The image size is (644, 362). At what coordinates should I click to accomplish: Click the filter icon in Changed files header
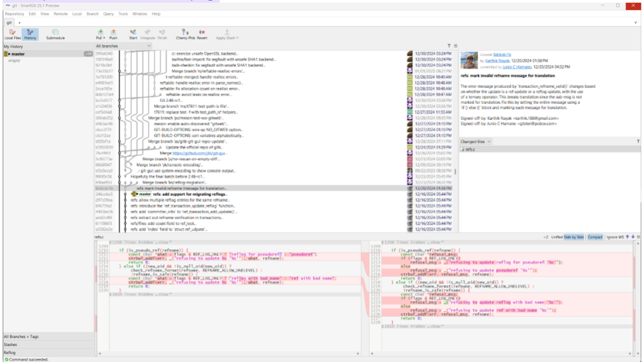click(x=638, y=141)
